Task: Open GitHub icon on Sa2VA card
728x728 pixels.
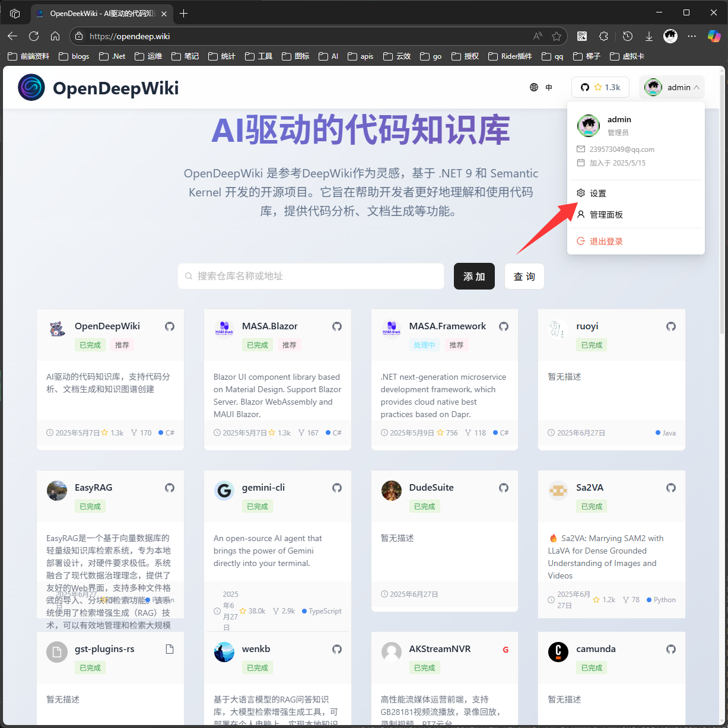Action: tap(671, 488)
